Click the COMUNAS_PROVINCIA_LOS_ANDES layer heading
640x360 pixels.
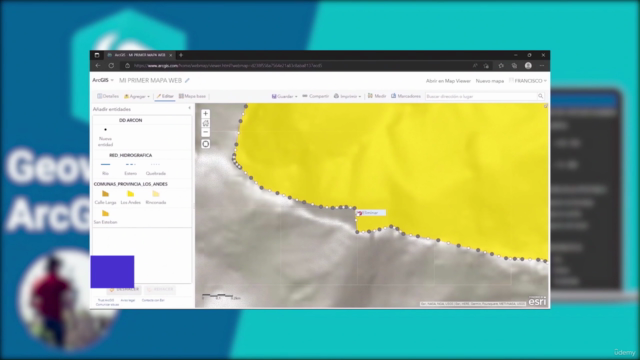(131, 184)
